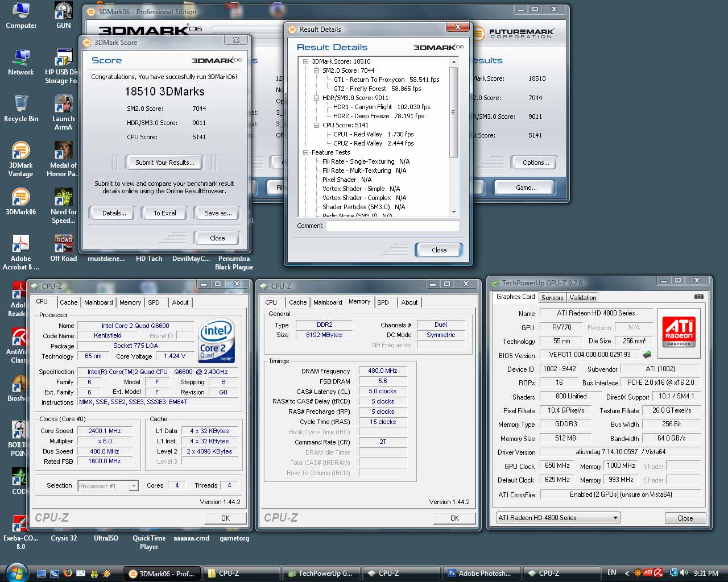Click OK in the left CPU-Z window
This screenshot has height=582, width=728.
225,518
